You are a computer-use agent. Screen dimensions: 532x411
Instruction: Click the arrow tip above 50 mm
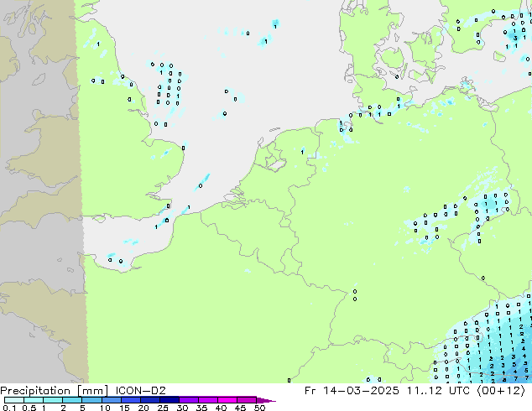point(266,400)
